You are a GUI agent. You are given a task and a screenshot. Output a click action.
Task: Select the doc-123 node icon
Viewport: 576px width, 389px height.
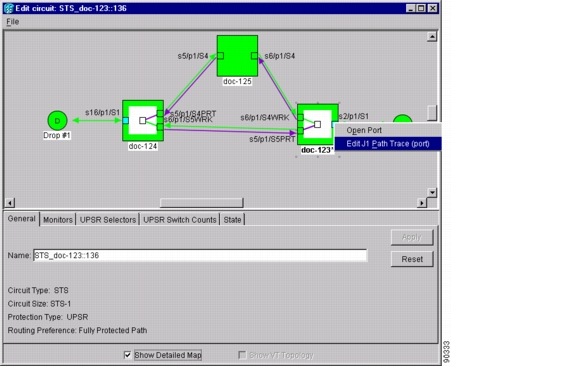point(317,125)
